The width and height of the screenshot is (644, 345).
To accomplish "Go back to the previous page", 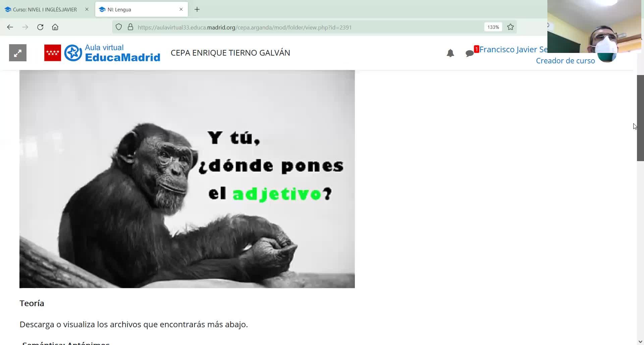I will [10, 27].
